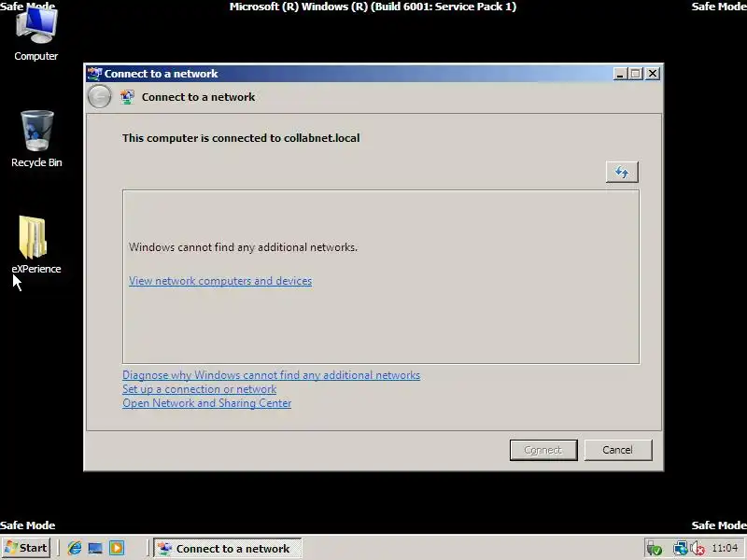The image size is (747, 560).
Task: Open the network tray icon
Action: tap(681, 549)
